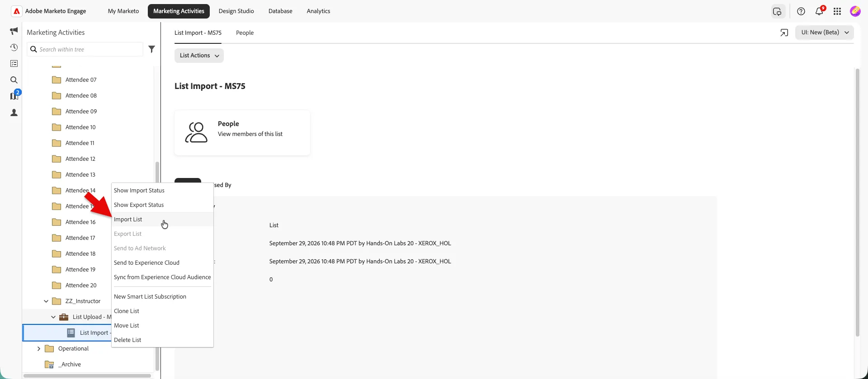
Task: Open the notifications bell icon
Action: click(819, 11)
